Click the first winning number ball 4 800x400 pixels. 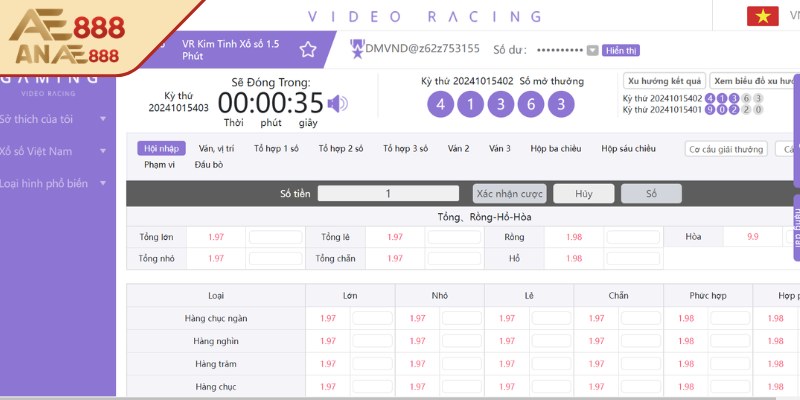click(x=440, y=104)
